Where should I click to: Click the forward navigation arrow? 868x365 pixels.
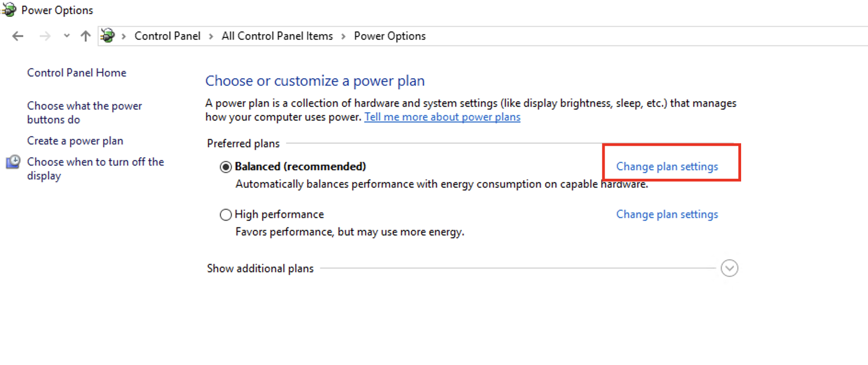click(x=45, y=36)
